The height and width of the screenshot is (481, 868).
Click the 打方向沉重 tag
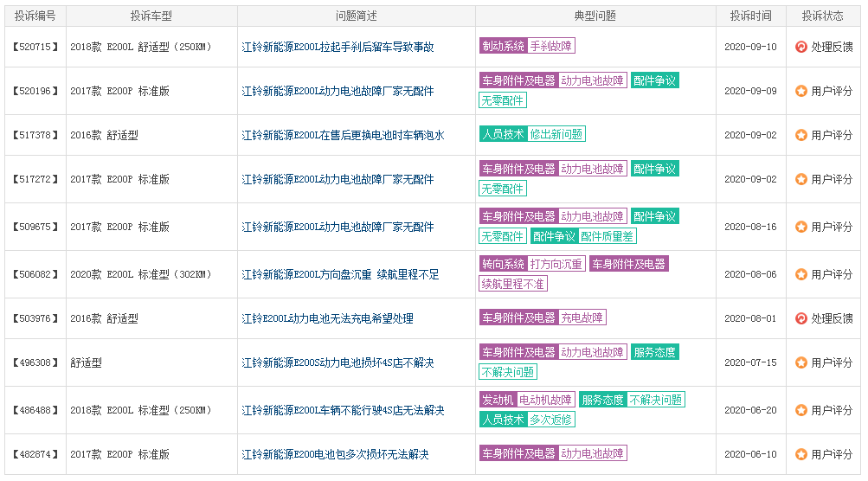556,264
